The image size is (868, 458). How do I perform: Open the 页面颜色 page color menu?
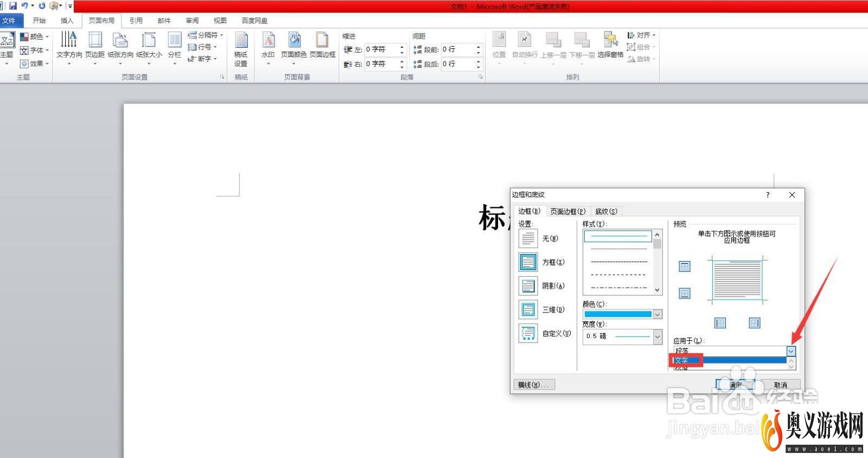[293, 48]
